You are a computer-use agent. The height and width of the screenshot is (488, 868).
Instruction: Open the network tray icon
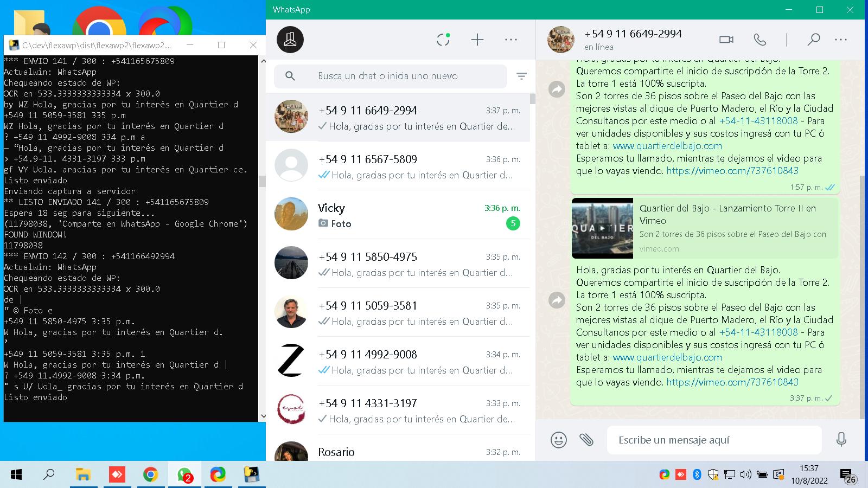tap(730, 475)
